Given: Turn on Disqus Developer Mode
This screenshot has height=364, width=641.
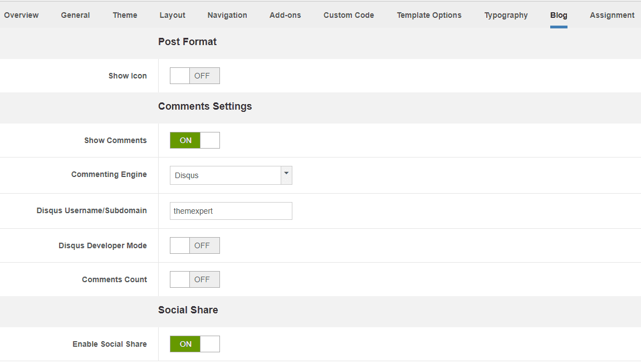Looking at the screenshot, I should 194,245.
